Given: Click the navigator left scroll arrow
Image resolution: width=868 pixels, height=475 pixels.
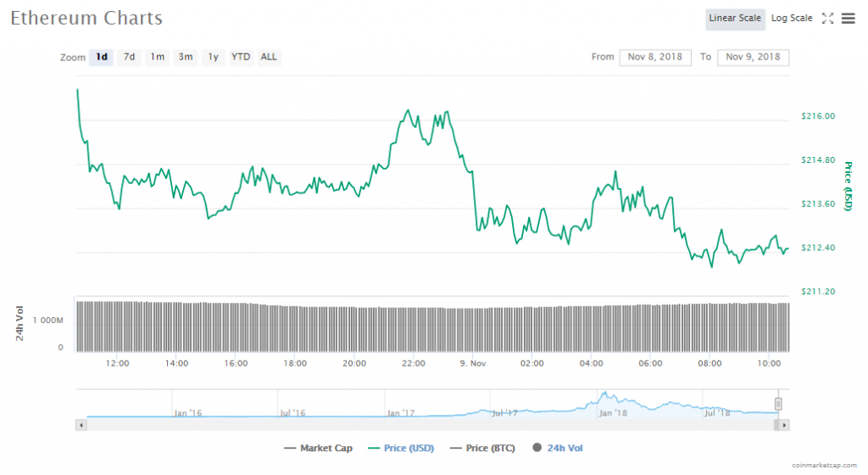Looking at the screenshot, I should tap(81, 424).
